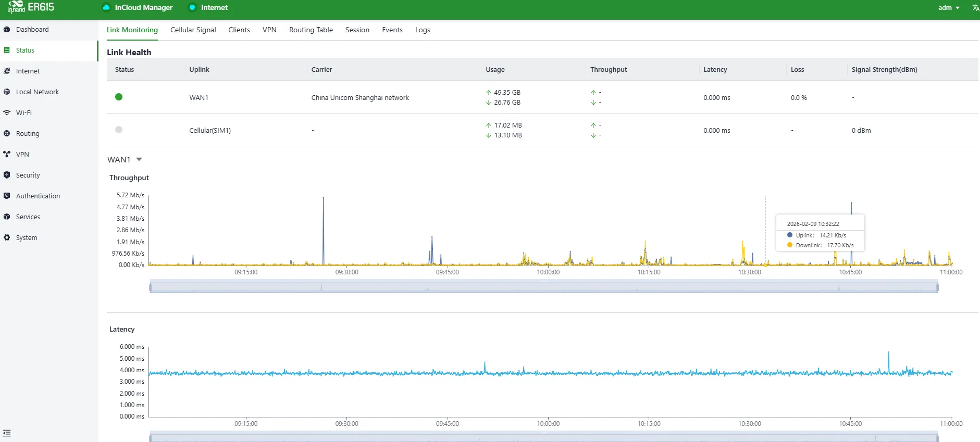Open the Status sidebar menu item

[49, 50]
